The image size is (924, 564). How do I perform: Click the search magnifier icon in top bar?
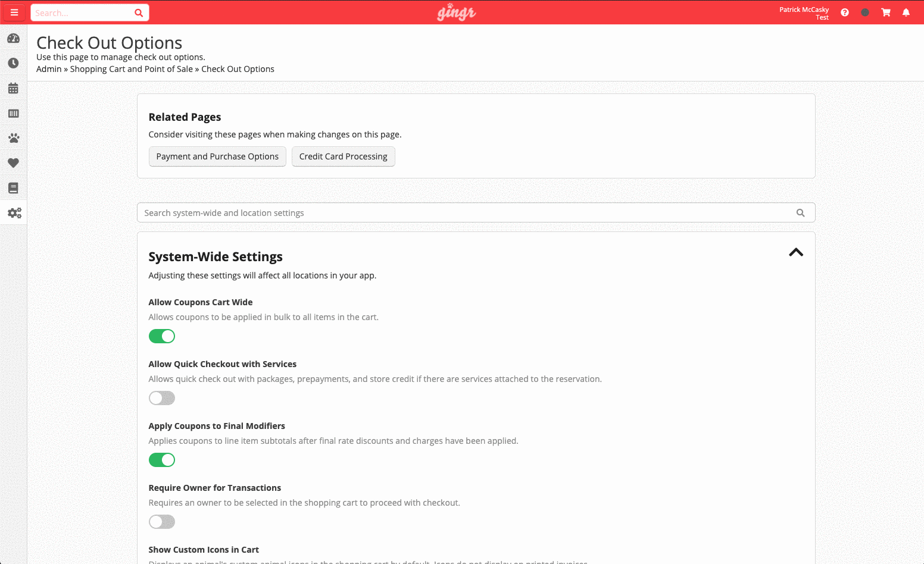coord(139,13)
